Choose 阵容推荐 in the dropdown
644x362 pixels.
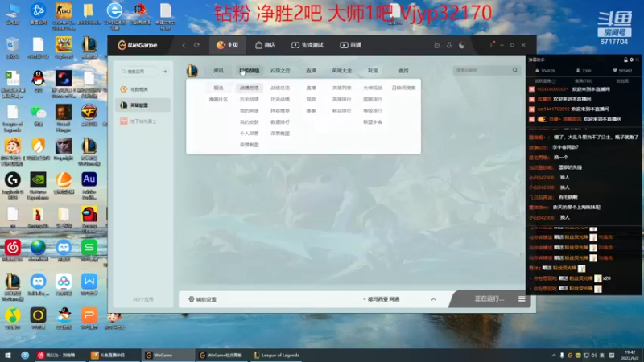click(x=280, y=111)
